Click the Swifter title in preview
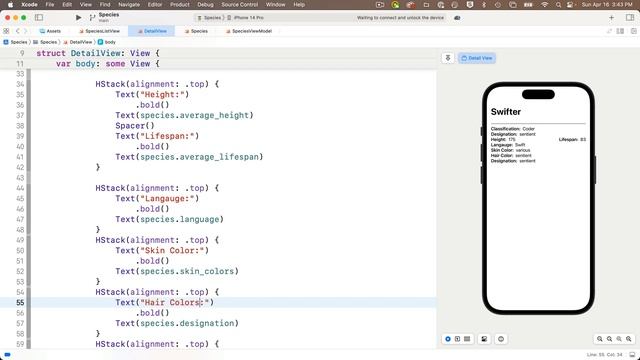Screen dimensions: 640x360 [506, 112]
